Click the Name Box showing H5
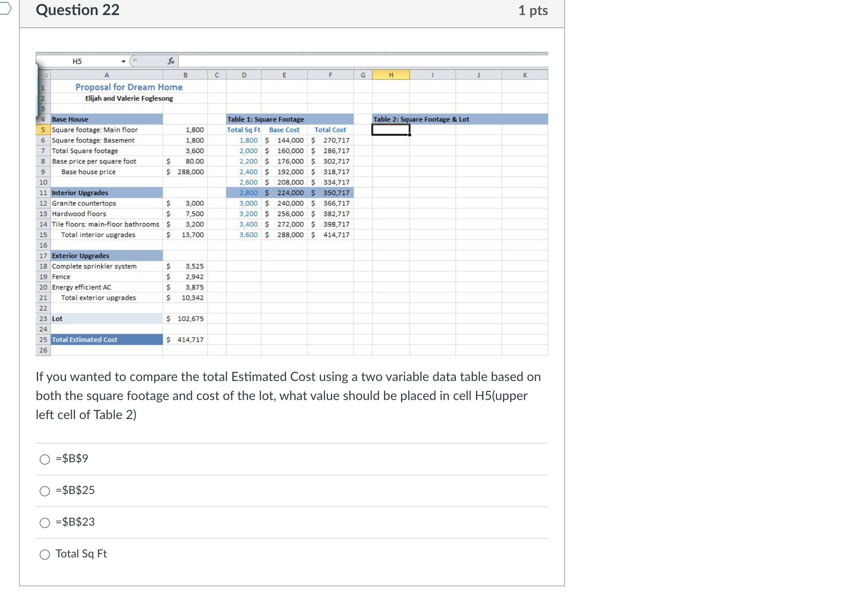This screenshot has height=601, width=868. coord(77,61)
